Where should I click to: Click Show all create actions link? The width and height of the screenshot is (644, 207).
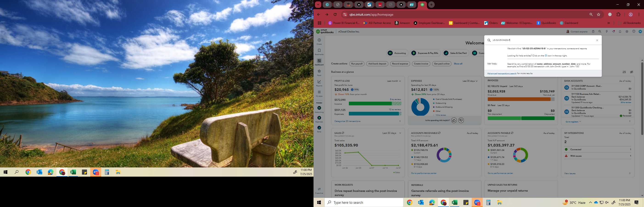point(458,64)
